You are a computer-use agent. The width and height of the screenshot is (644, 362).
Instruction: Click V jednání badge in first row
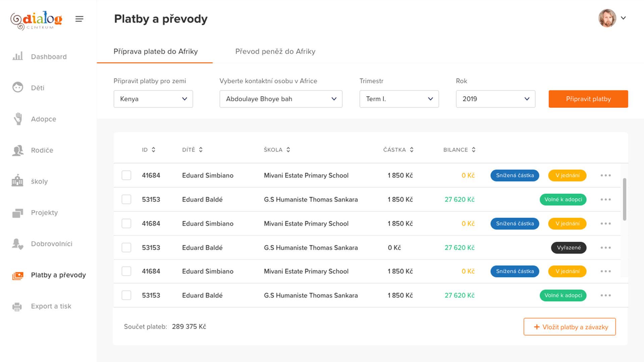tap(567, 175)
